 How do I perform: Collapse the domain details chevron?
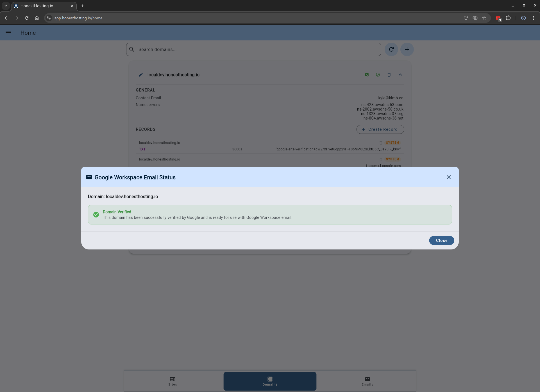(x=400, y=75)
